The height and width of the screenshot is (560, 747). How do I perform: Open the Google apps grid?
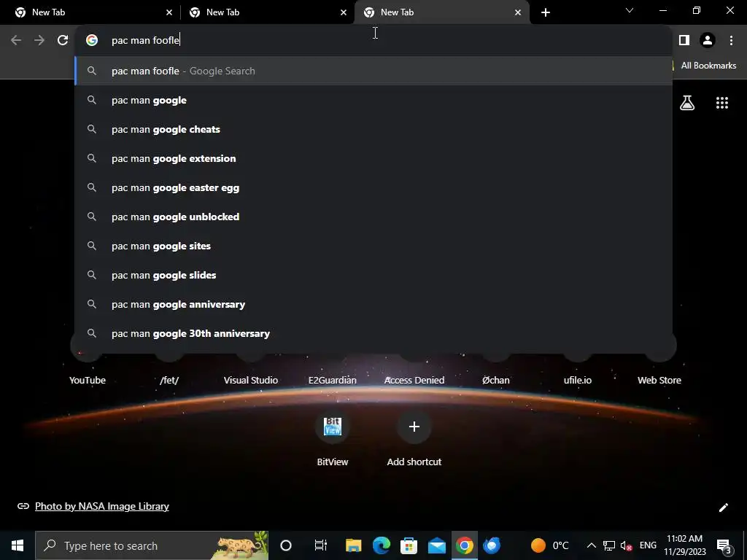click(x=722, y=103)
